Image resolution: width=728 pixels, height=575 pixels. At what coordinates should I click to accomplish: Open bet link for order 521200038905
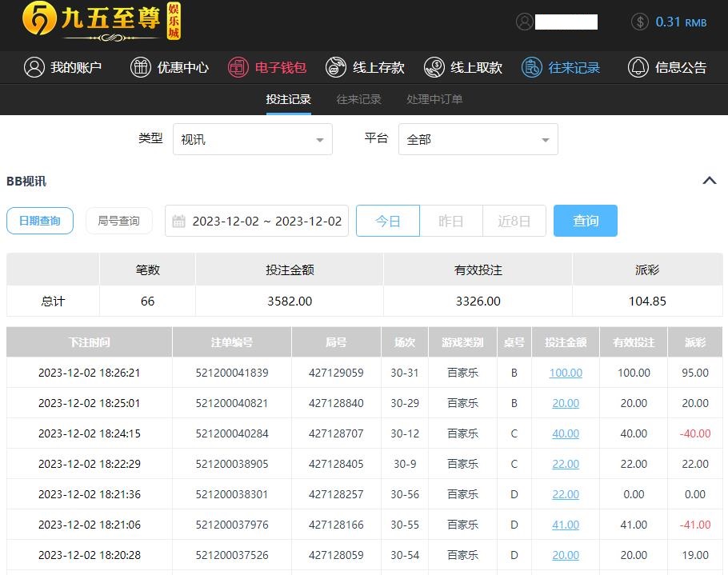point(566,464)
